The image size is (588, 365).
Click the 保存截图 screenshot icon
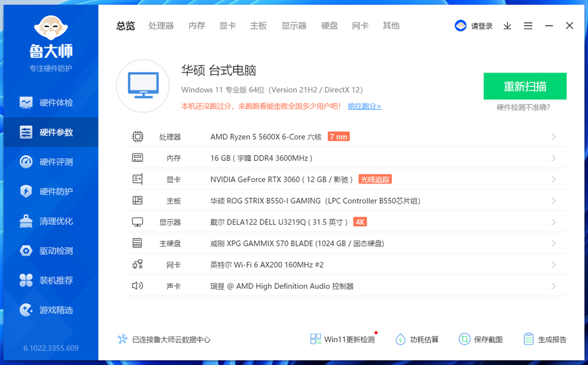tap(464, 339)
